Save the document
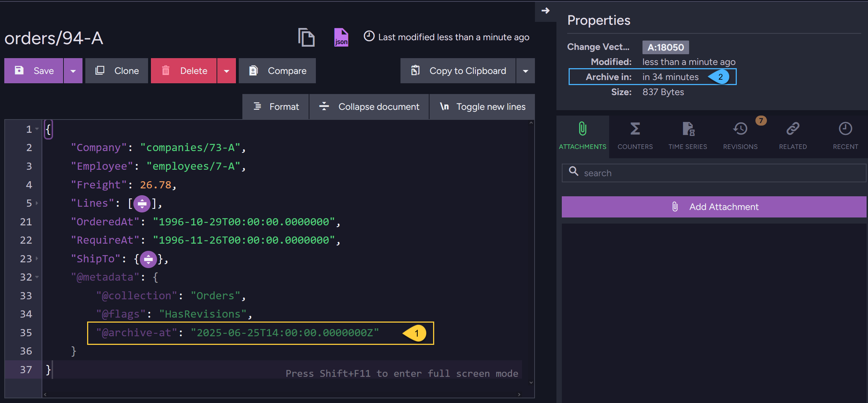This screenshot has width=868, height=403. pos(34,71)
